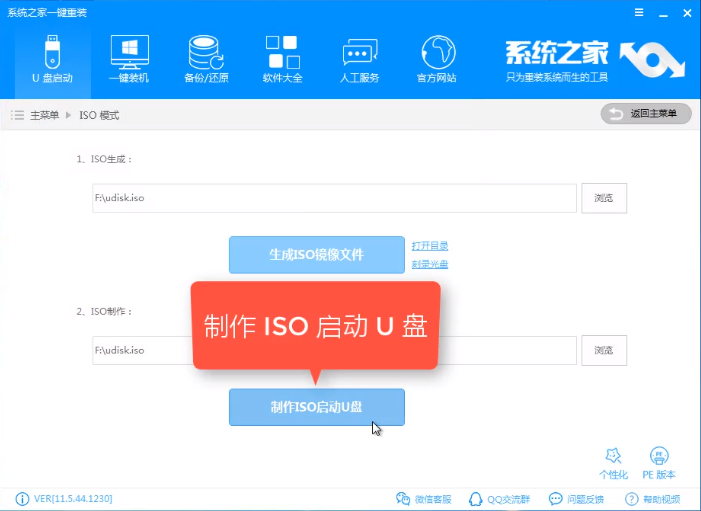Click the 刻录光盘 link
The width and height of the screenshot is (701, 511).
coord(429,264)
